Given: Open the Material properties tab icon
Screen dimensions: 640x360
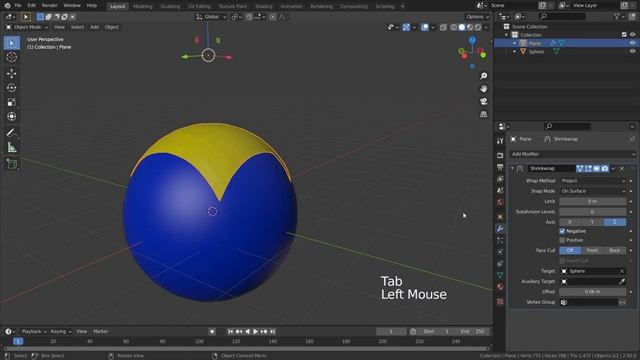Looking at the screenshot, I should [500, 287].
